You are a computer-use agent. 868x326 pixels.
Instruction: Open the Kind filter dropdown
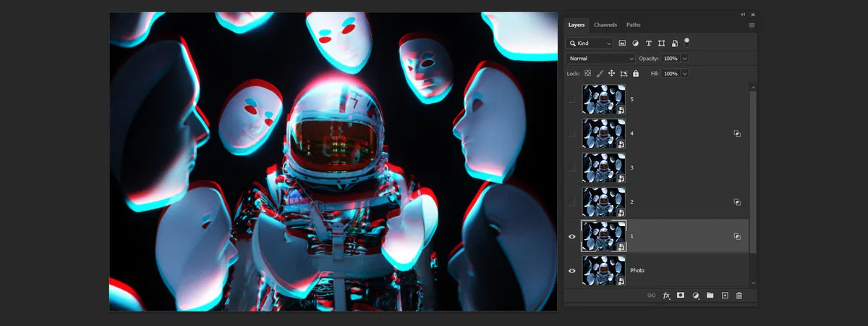(590, 43)
